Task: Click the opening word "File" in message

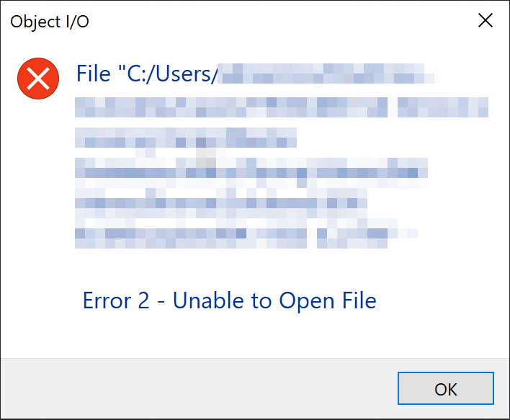Action: click(94, 74)
